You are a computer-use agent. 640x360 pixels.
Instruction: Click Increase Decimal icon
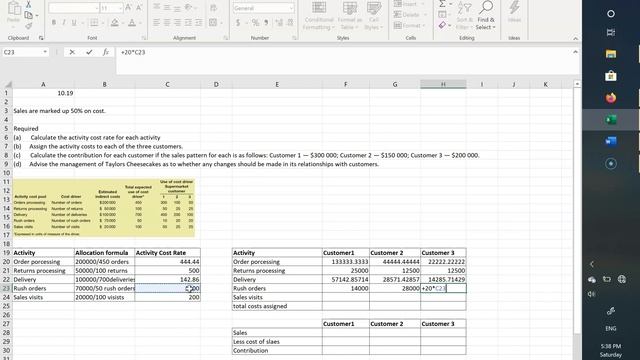tap(279, 23)
